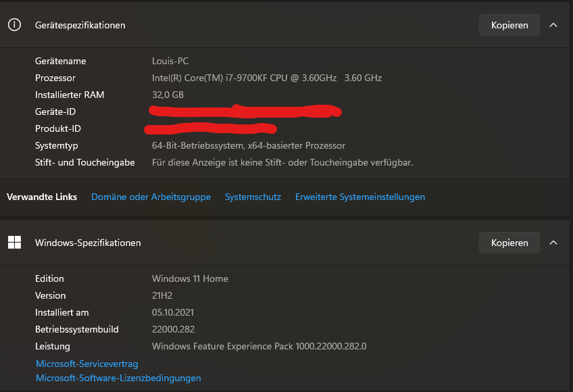The image size is (573, 392).
Task: Copy the device specifications with Kopieren
Action: [x=509, y=25]
